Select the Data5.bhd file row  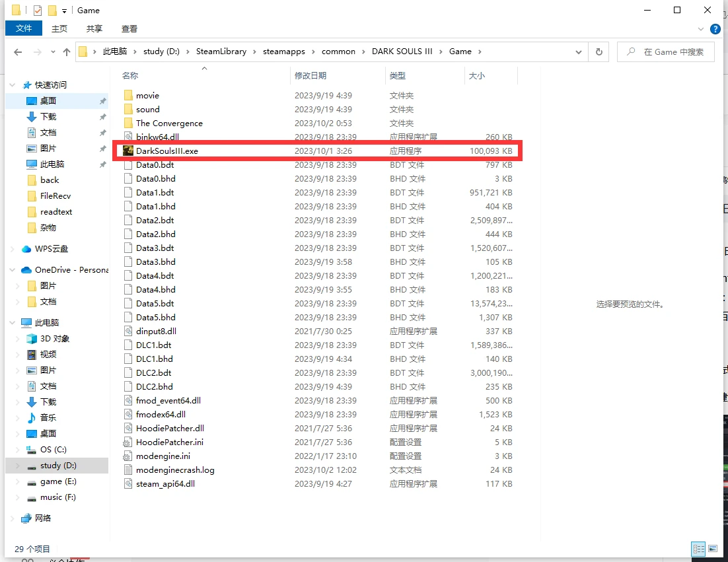(318, 318)
